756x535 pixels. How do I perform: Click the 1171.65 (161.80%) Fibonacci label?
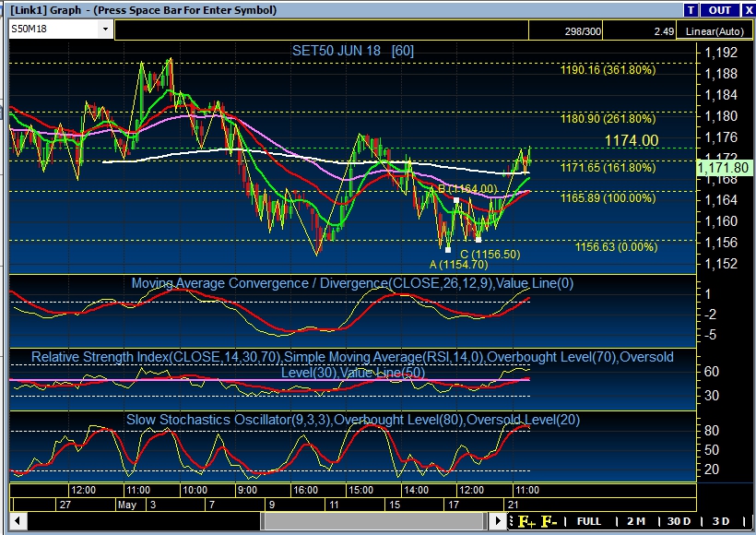point(608,167)
